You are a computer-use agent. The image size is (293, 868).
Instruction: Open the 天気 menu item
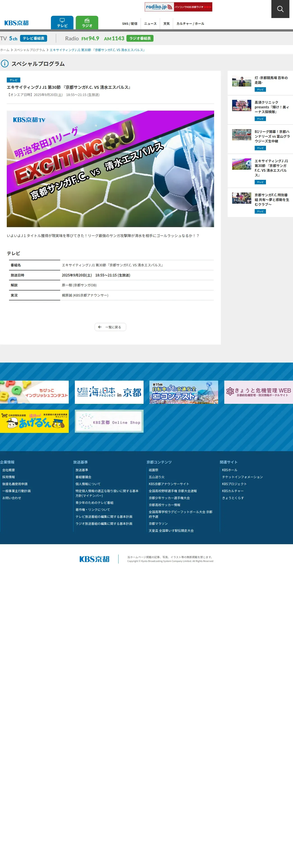click(x=167, y=24)
